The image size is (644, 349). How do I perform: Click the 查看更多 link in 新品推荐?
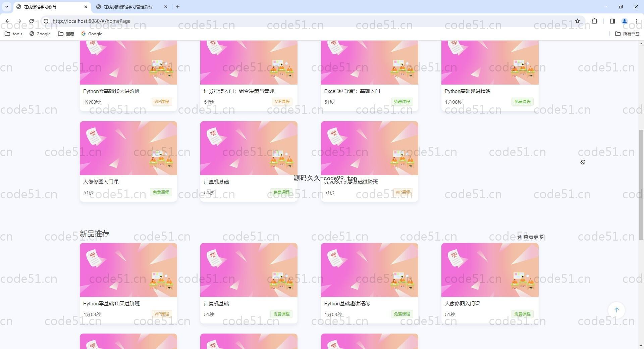530,237
